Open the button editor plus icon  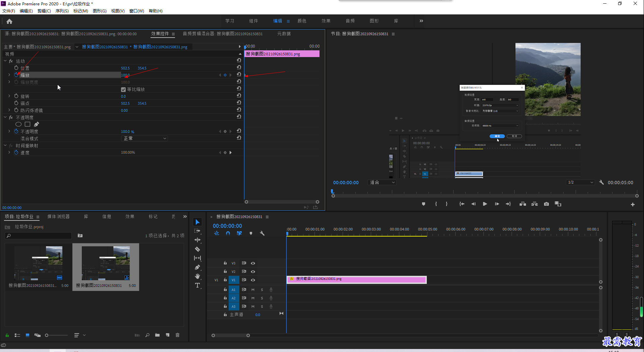click(633, 204)
